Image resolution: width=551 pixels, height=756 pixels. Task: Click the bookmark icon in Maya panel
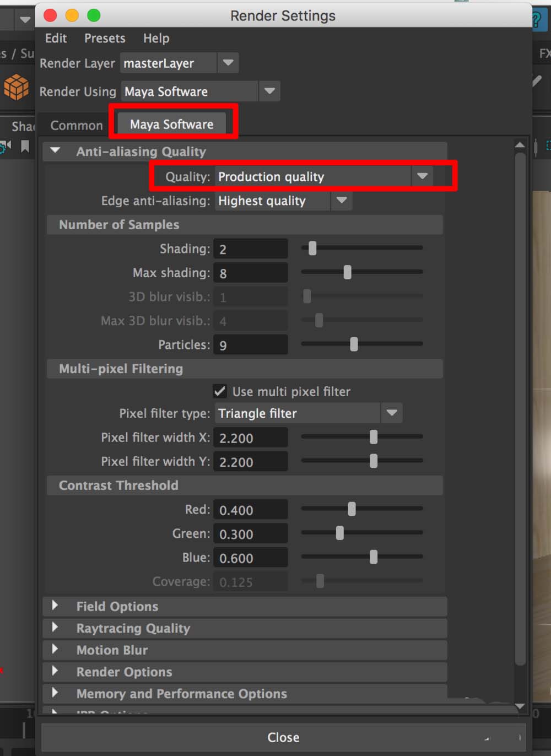coord(25,147)
